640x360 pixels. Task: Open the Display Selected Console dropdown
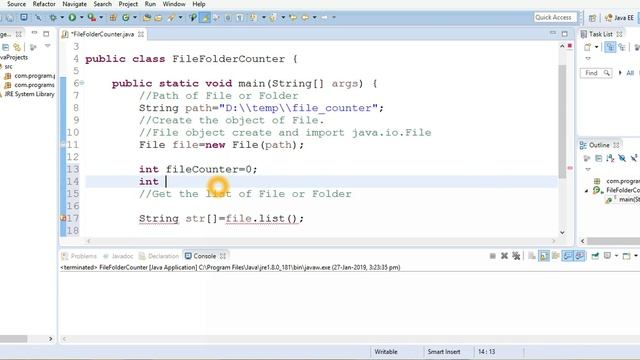616,256
